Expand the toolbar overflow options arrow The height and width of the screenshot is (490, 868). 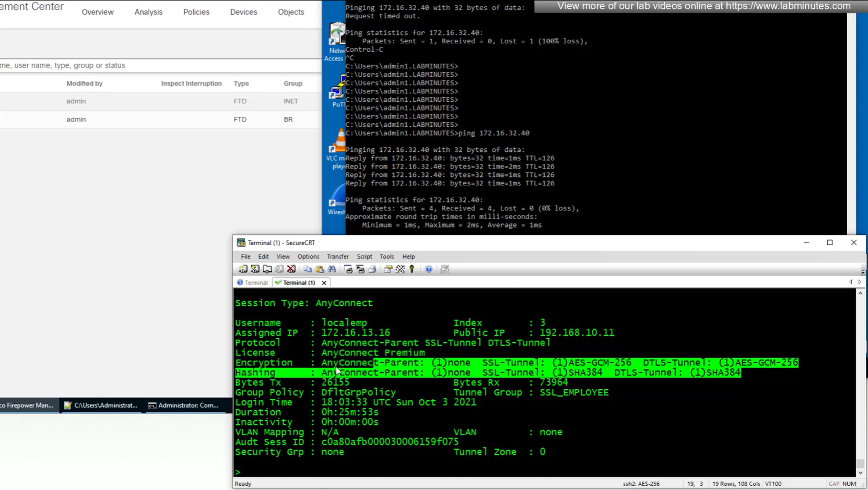[862, 272]
